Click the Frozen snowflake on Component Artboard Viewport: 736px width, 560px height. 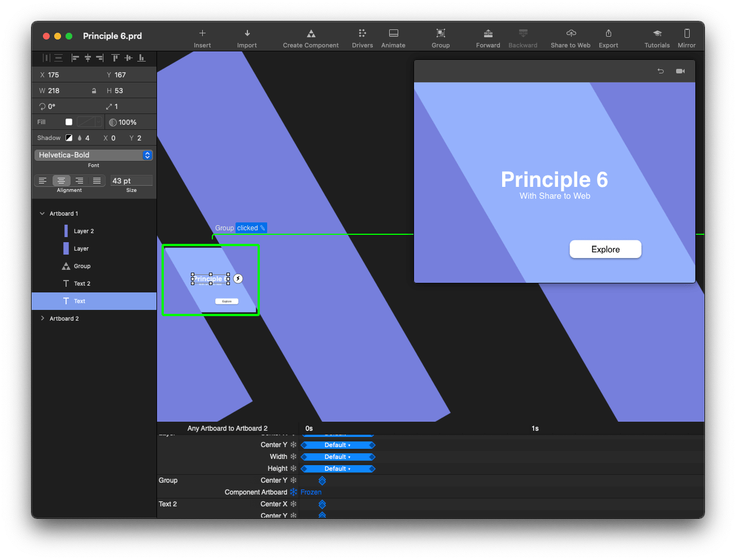click(x=293, y=492)
